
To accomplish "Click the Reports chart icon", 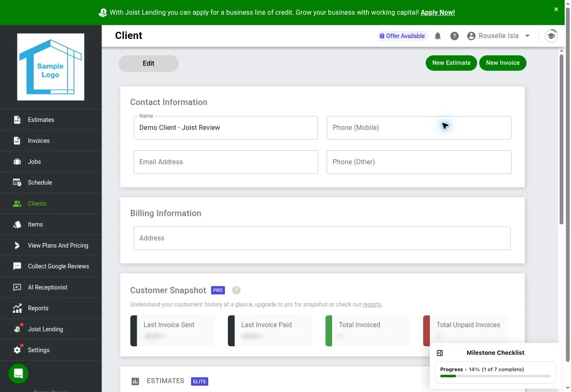I will point(17,308).
